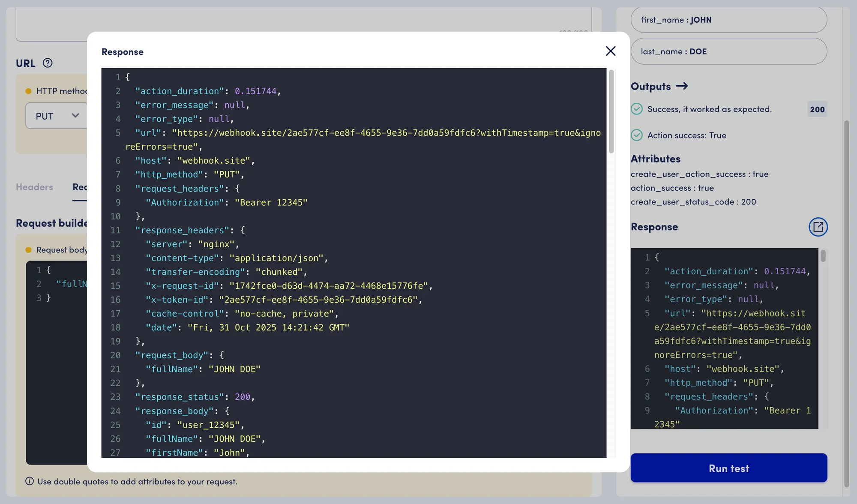Click the "date": "Fri, 31 Oct 2025" line

[247, 327]
